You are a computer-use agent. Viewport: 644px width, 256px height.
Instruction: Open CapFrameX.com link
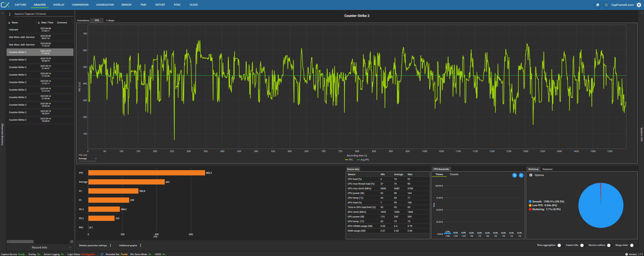click(x=622, y=5)
